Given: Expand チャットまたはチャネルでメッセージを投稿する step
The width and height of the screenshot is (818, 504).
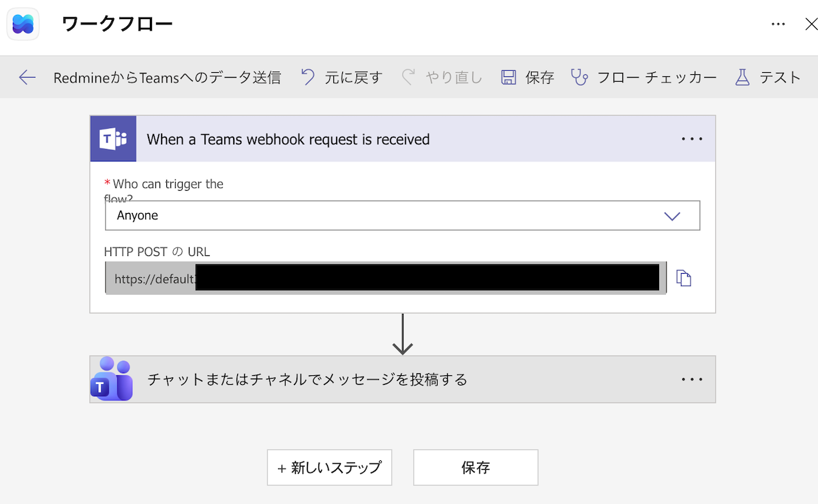Looking at the screenshot, I should click(403, 379).
